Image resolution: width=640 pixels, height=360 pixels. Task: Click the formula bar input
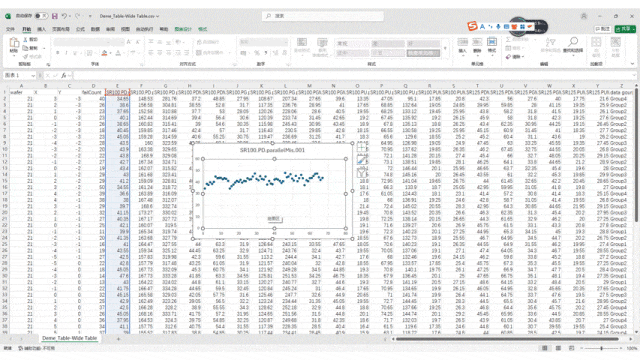(x=354, y=76)
